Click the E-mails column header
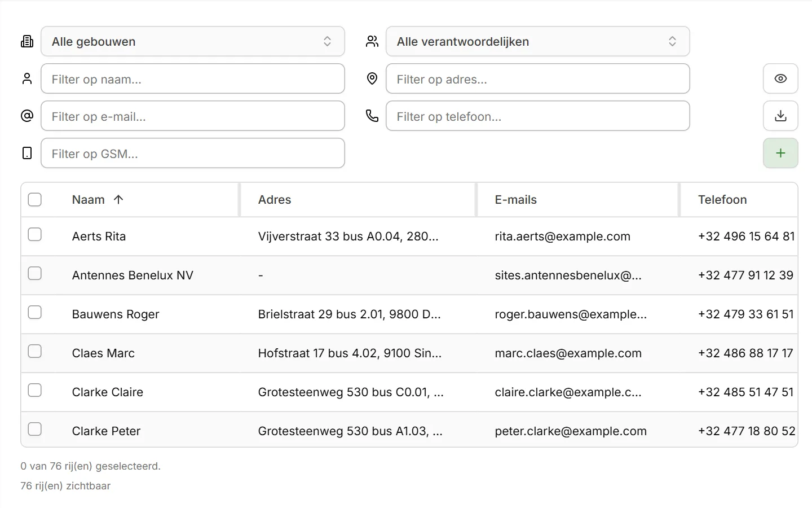812x508 pixels. pyautogui.click(x=516, y=200)
